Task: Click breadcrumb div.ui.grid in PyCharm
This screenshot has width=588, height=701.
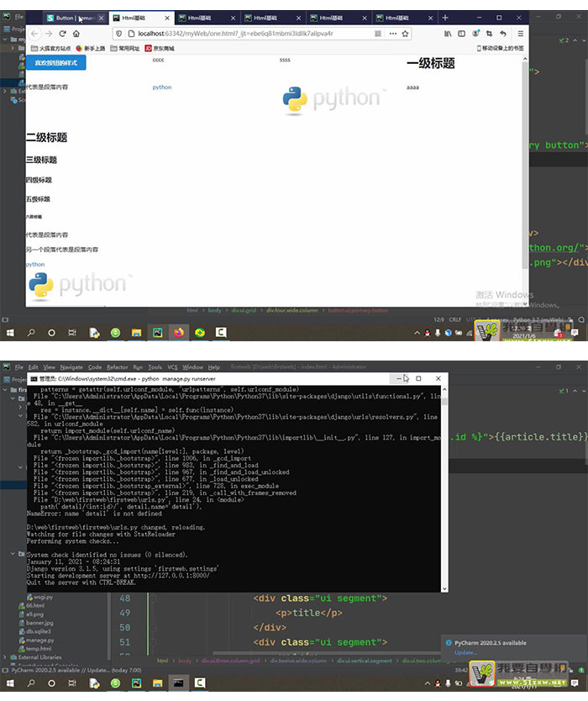Action: [x=244, y=310]
